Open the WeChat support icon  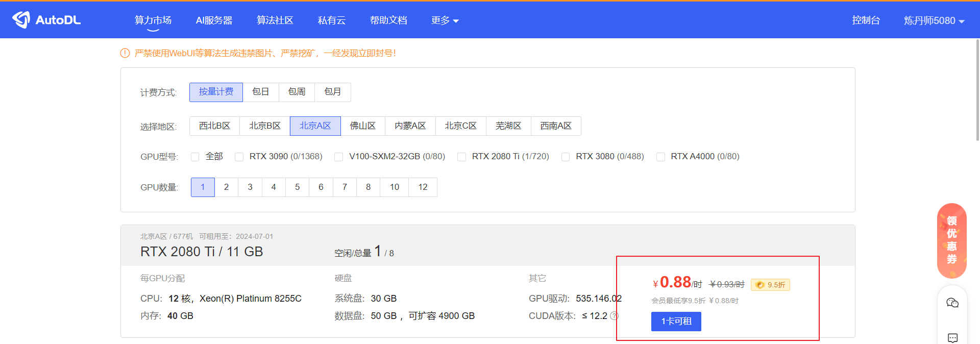coord(952,303)
